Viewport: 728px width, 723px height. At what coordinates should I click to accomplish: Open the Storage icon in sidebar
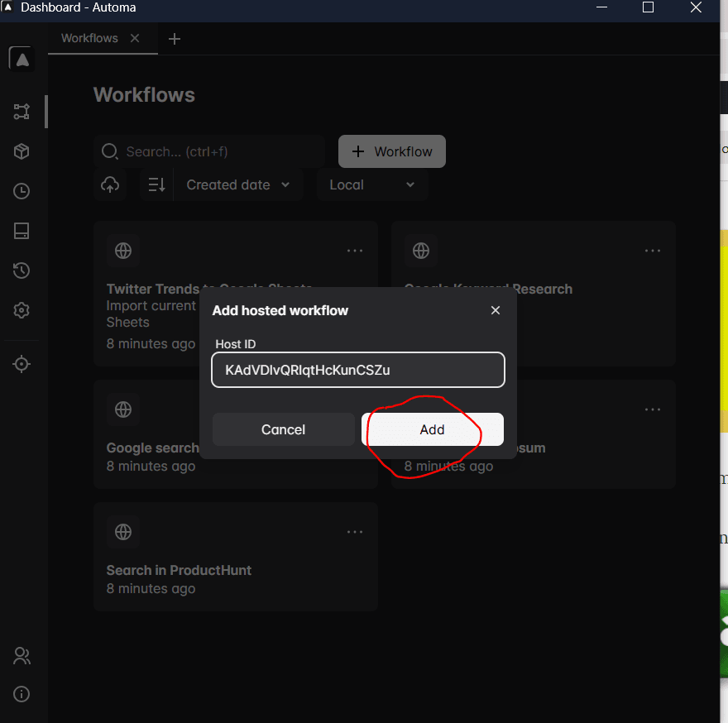(22, 231)
